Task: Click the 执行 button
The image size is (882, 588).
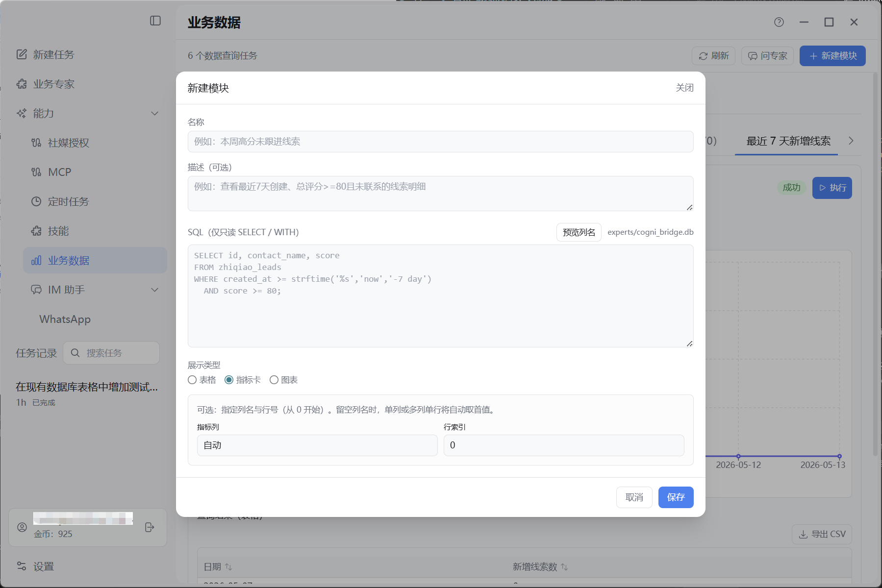Action: click(832, 188)
